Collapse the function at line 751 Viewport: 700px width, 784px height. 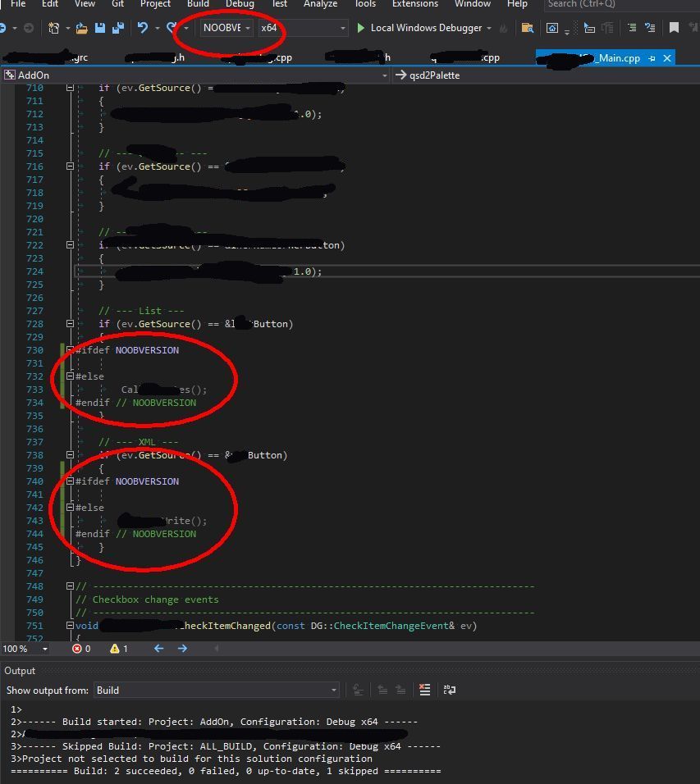[x=70, y=626]
